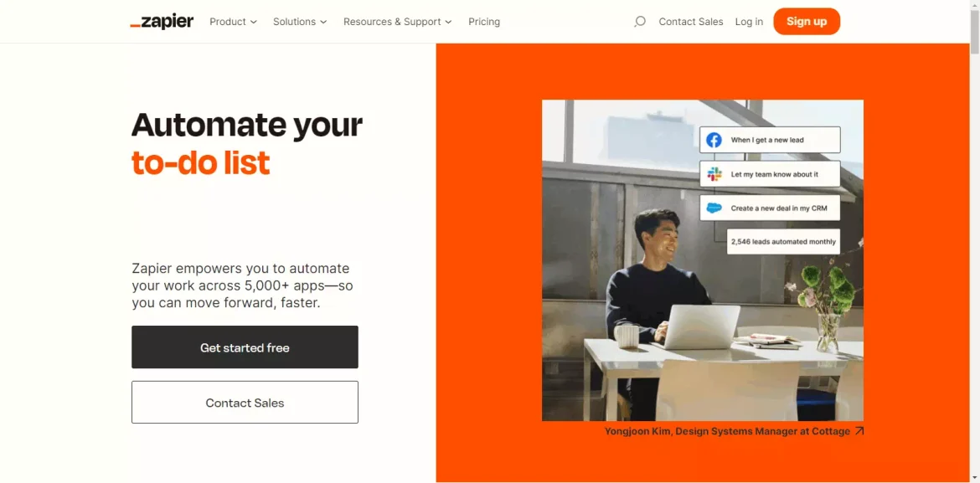Expand the Solutions dropdown menu
This screenshot has width=980, height=483.
[x=300, y=22]
